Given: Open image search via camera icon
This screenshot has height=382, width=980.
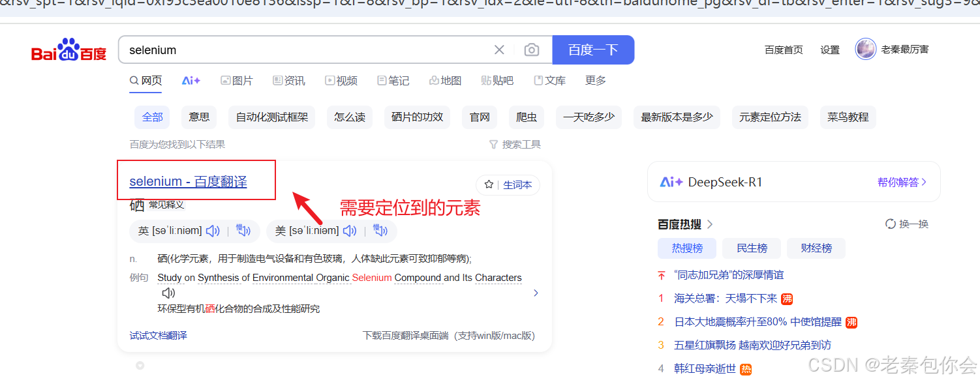Looking at the screenshot, I should pos(532,50).
